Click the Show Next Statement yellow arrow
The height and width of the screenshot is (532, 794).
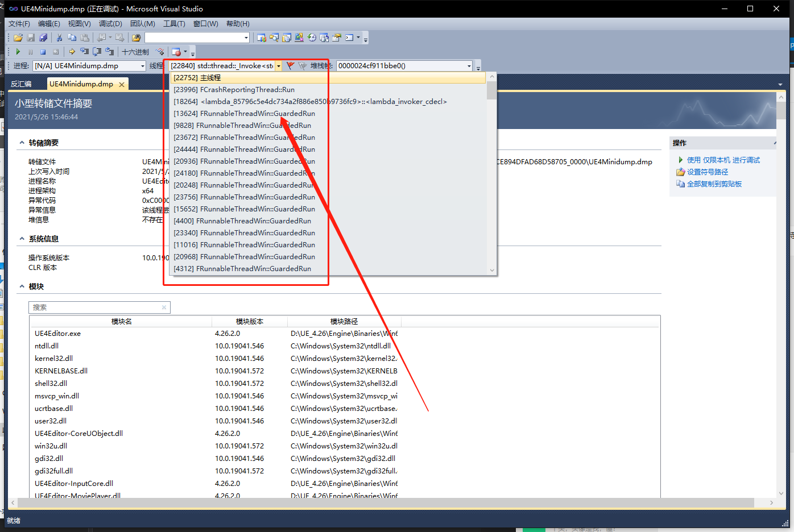coord(72,52)
